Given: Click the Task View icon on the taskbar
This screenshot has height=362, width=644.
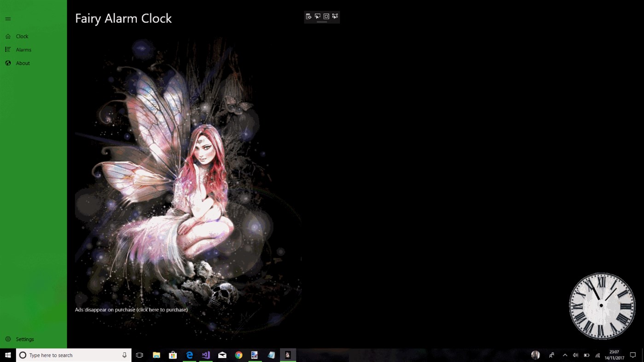Looking at the screenshot, I should coord(139,355).
